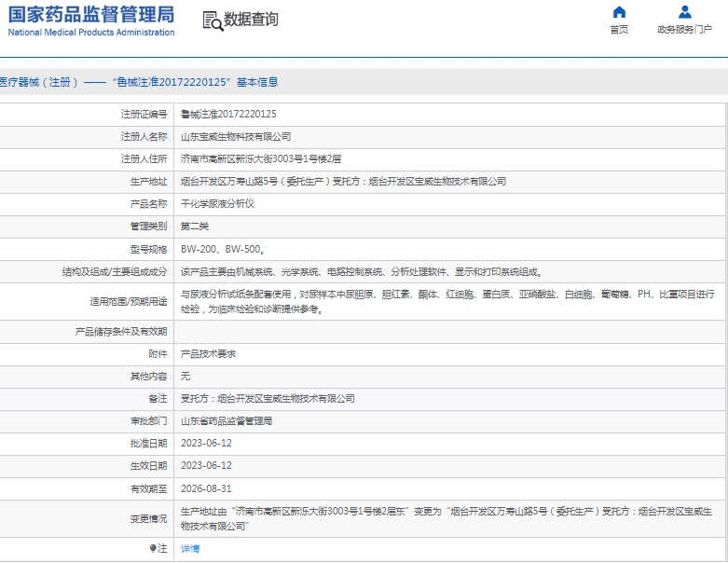The image size is (728, 563).
Task: Select the 变更情况 label
Action: 148,519
